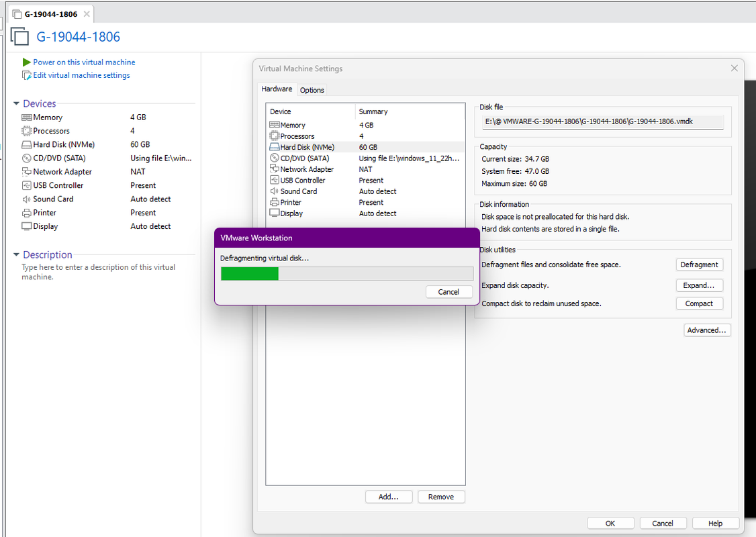The image size is (756, 537).
Task: Click 'Using file E:\windows_11_22h...' summary
Action: (x=409, y=158)
